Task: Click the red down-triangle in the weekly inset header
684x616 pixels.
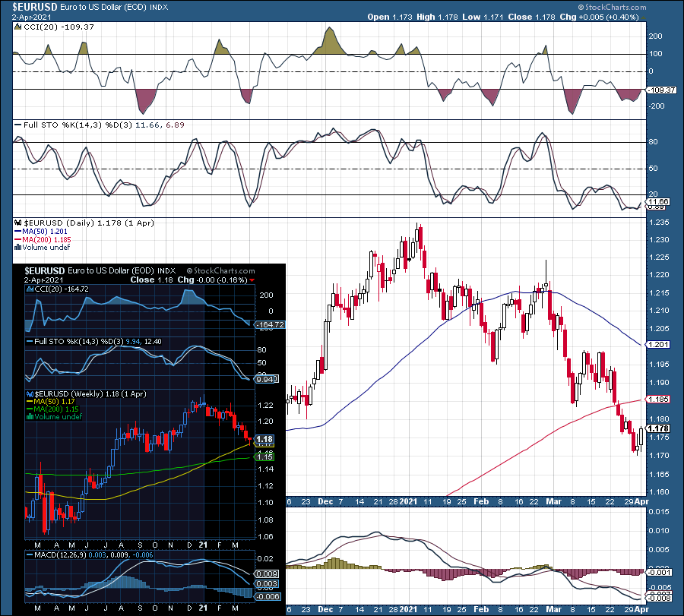Action: pos(252,280)
